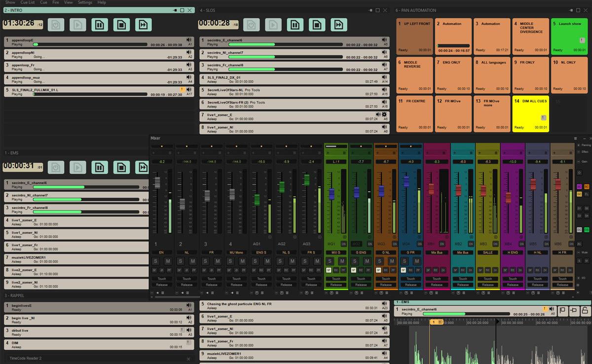Click the stop button in SLOS panel
Screen dimensions: 592x364
[317, 25]
